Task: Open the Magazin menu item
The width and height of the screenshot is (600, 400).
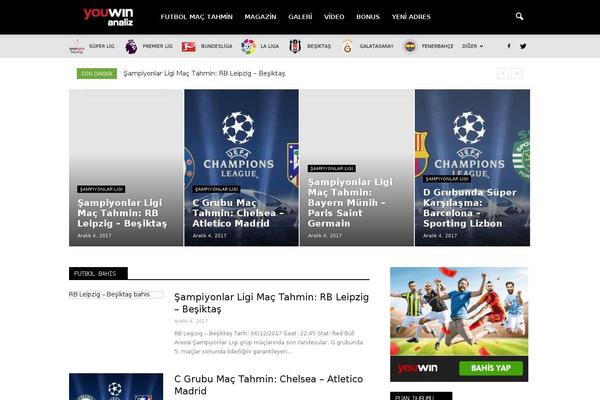Action: (x=260, y=17)
